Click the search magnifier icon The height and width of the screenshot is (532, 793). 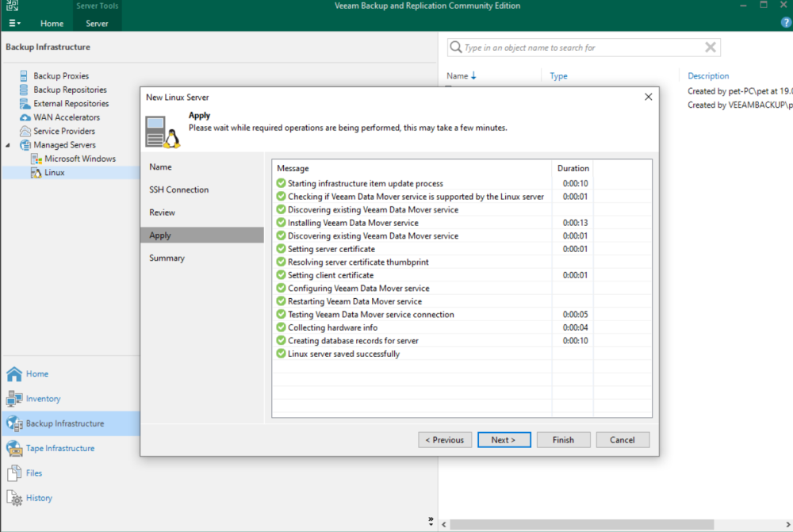click(456, 48)
